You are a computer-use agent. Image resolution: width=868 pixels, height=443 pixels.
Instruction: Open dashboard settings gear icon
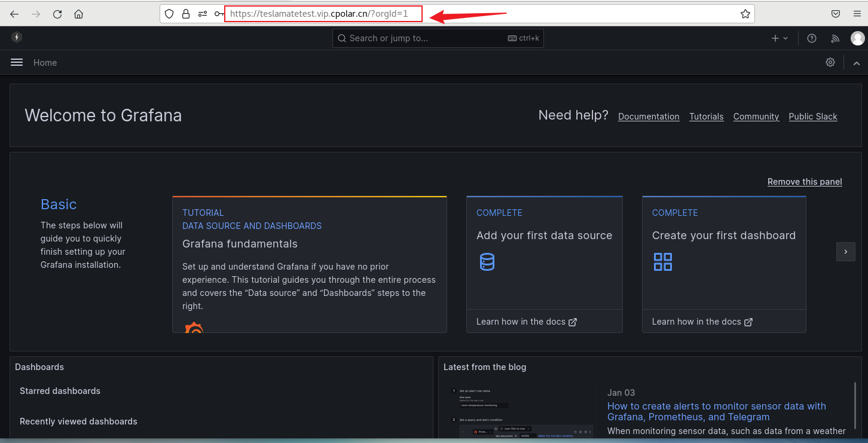(x=830, y=62)
